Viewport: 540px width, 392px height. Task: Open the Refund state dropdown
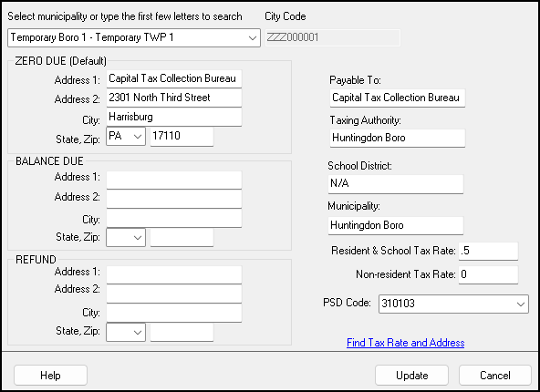click(x=126, y=332)
